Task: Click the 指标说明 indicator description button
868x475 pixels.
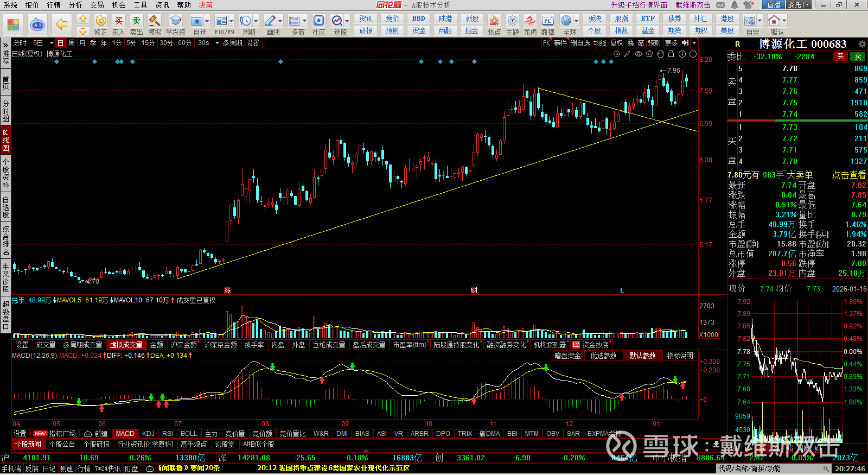Action: 680,356
